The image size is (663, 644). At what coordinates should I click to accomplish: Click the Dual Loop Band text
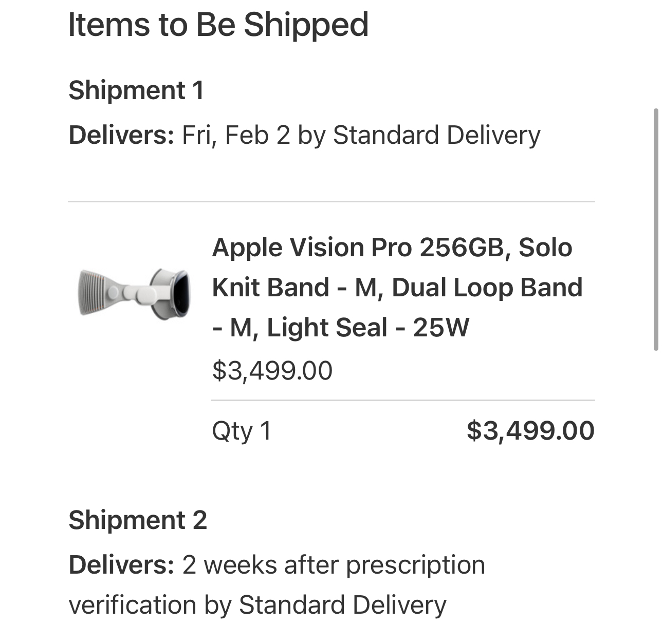tap(487, 287)
